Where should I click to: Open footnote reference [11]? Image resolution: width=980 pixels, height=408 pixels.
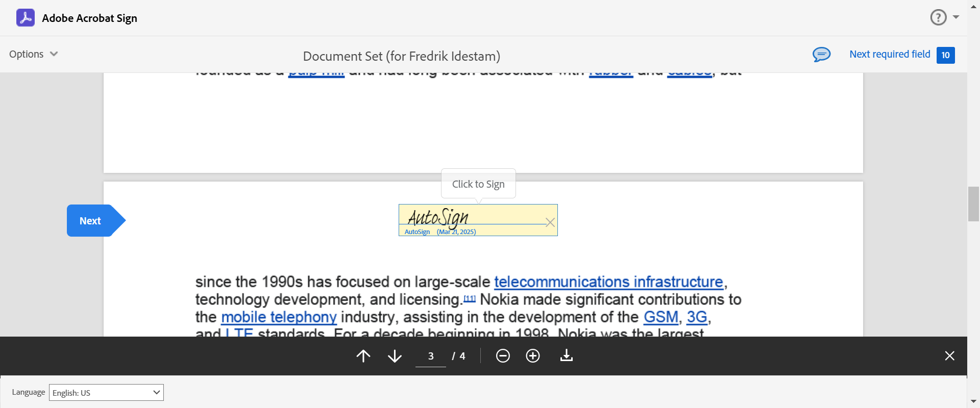[470, 298]
